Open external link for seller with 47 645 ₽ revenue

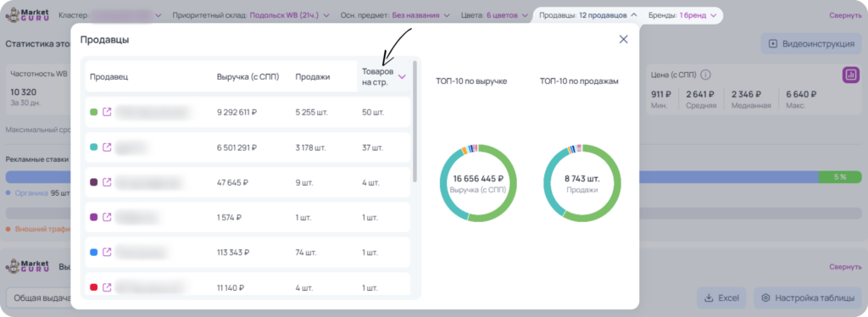coord(108,182)
